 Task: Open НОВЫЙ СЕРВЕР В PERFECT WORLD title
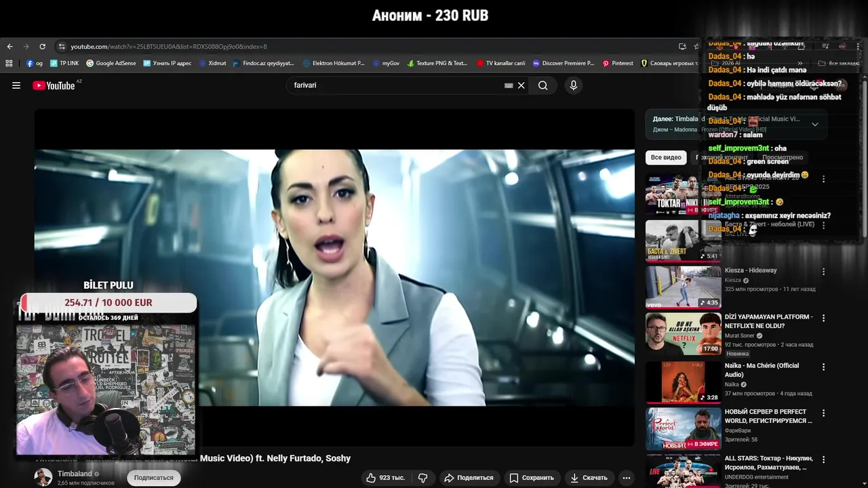tap(768, 416)
